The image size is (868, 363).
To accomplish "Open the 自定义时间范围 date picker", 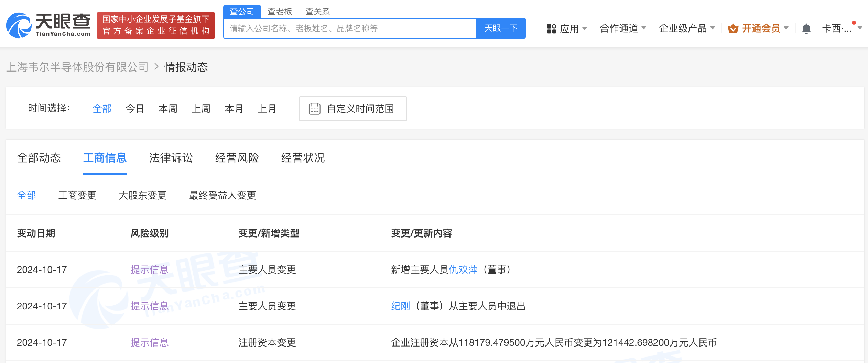I will click(360, 109).
